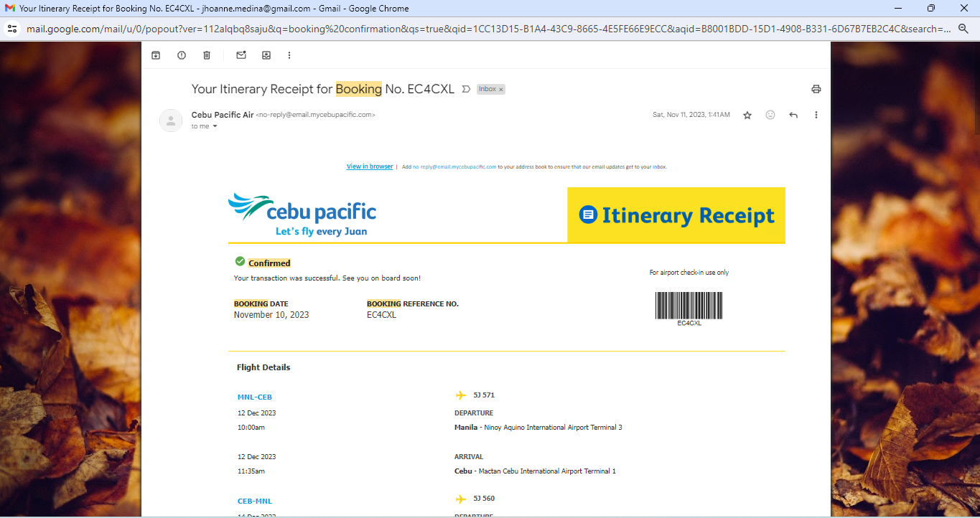This screenshot has height=518, width=980.
Task: Print the email with the printer icon
Action: click(x=816, y=89)
